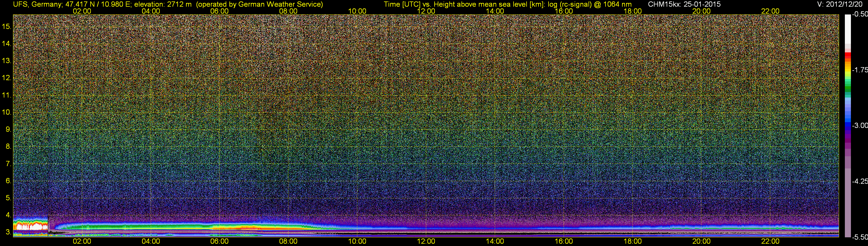Click the 02:00 label on the bottom time axis
Image resolution: width=868 pixels, height=246 pixels.
click(x=82, y=241)
